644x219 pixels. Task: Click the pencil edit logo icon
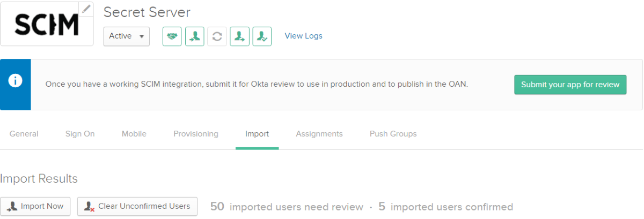click(x=86, y=9)
